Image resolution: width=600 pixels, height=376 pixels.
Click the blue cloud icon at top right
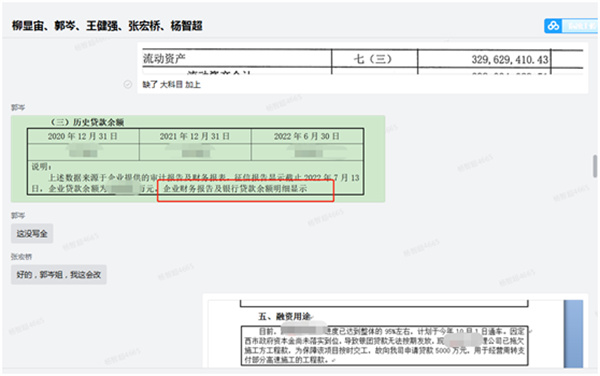click(553, 26)
